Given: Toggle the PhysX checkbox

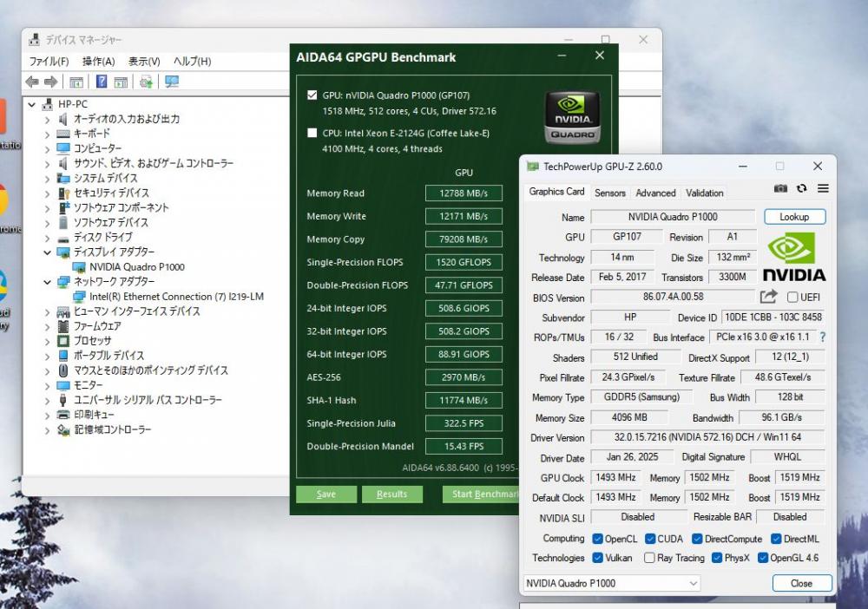Looking at the screenshot, I should pyautogui.click(x=717, y=558).
